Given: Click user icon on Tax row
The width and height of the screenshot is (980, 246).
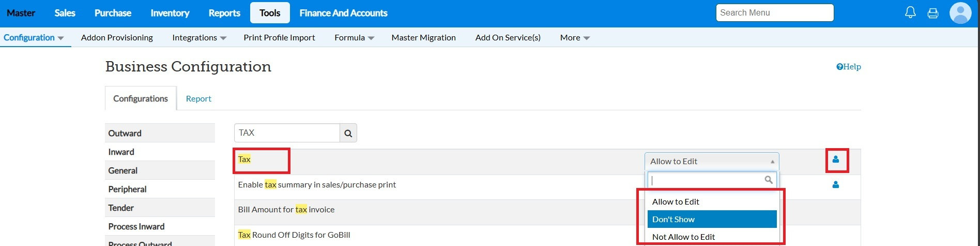Looking at the screenshot, I should [836, 160].
